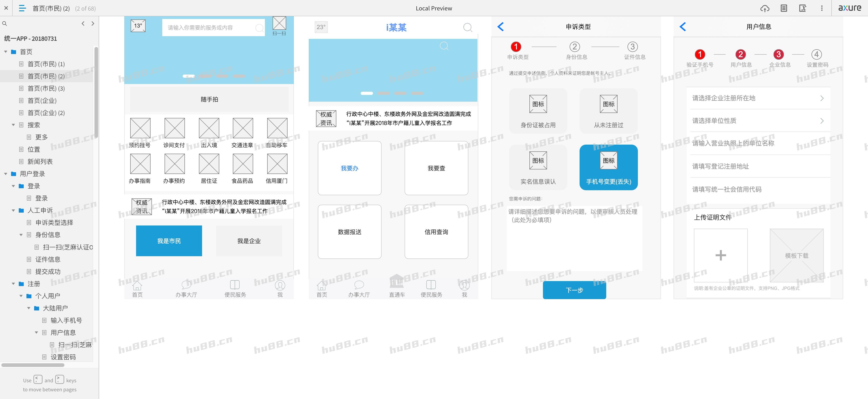Click the sitemap search magnifier icon
Screen dimensions: 868x399
(x=5, y=23)
